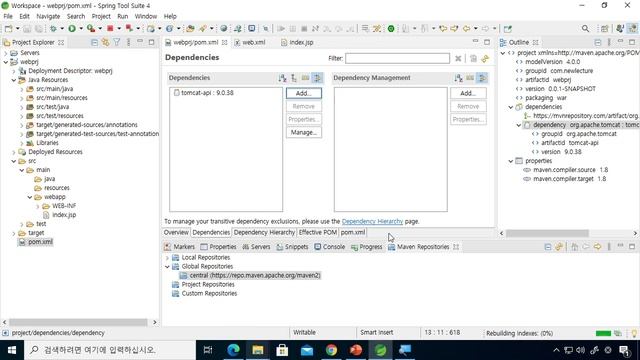Open the Effective POM tab
Image resolution: width=640 pixels, height=360 pixels.
pos(318,232)
